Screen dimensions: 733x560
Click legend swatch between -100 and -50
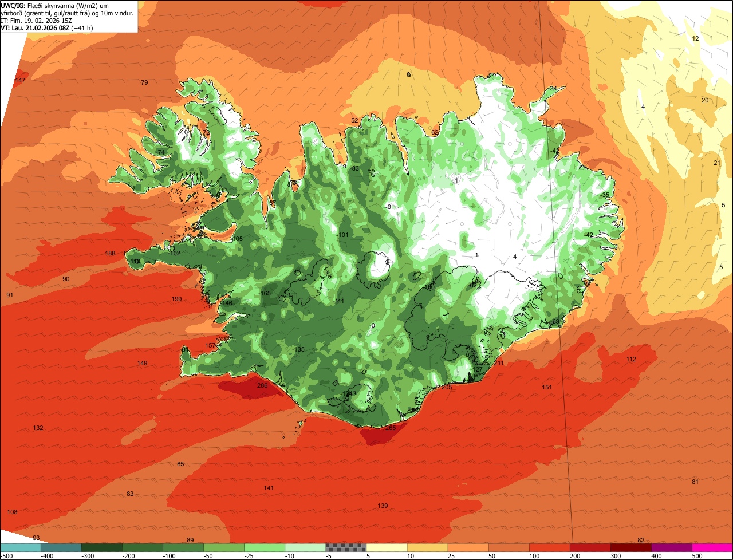coord(183,547)
